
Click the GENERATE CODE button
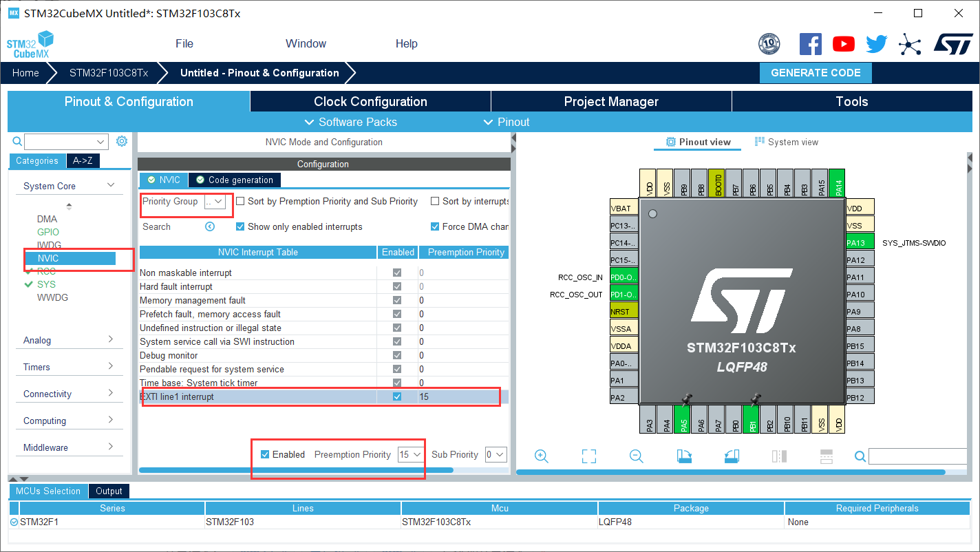816,73
